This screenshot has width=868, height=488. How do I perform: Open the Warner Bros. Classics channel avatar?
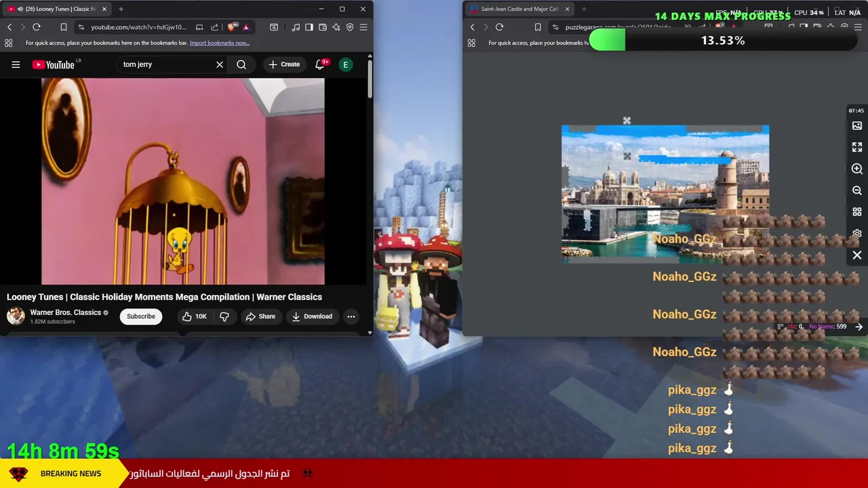[x=16, y=316]
